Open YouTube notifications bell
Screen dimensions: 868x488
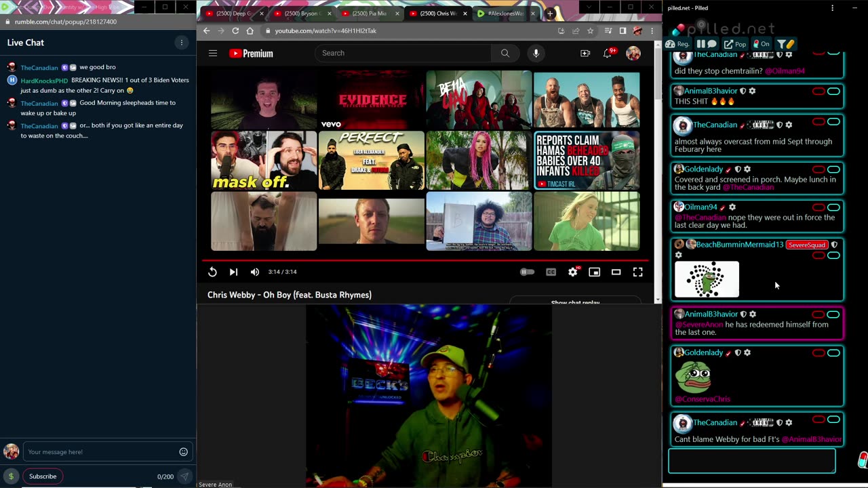click(608, 53)
